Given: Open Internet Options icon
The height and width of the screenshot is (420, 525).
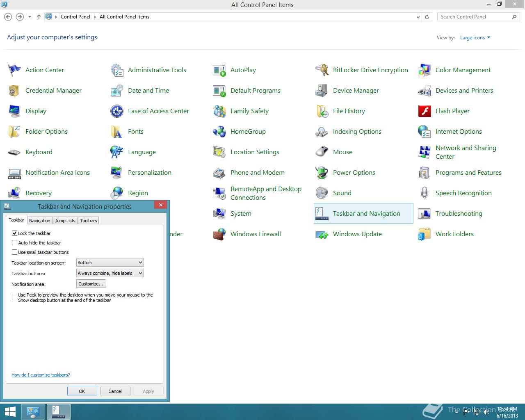Looking at the screenshot, I should click(425, 132).
